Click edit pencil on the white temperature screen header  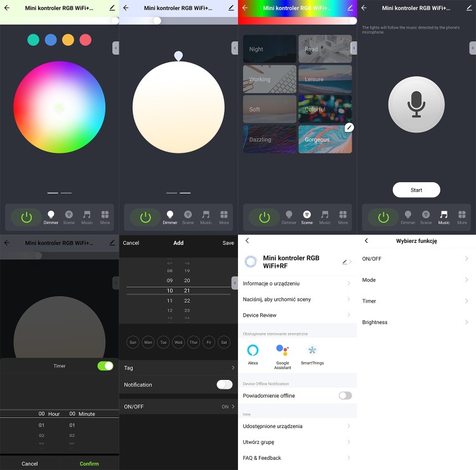[x=231, y=8]
